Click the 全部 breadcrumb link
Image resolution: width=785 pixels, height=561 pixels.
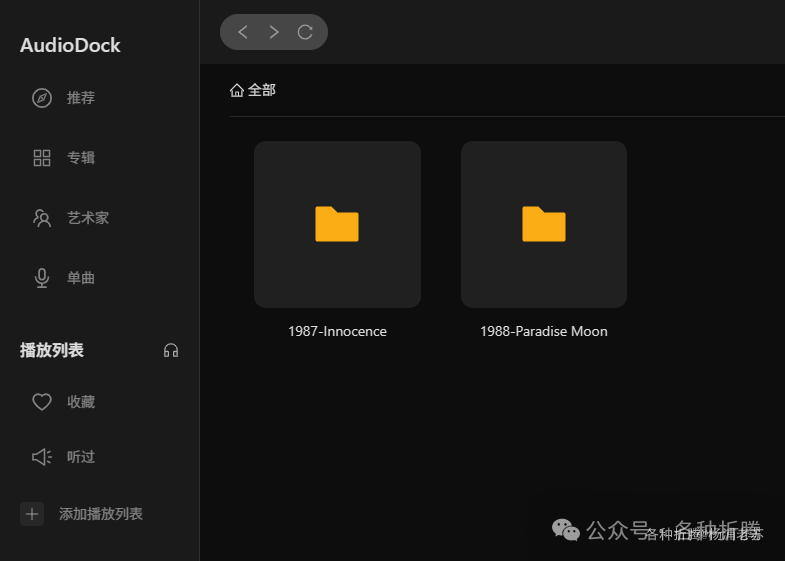(x=262, y=90)
